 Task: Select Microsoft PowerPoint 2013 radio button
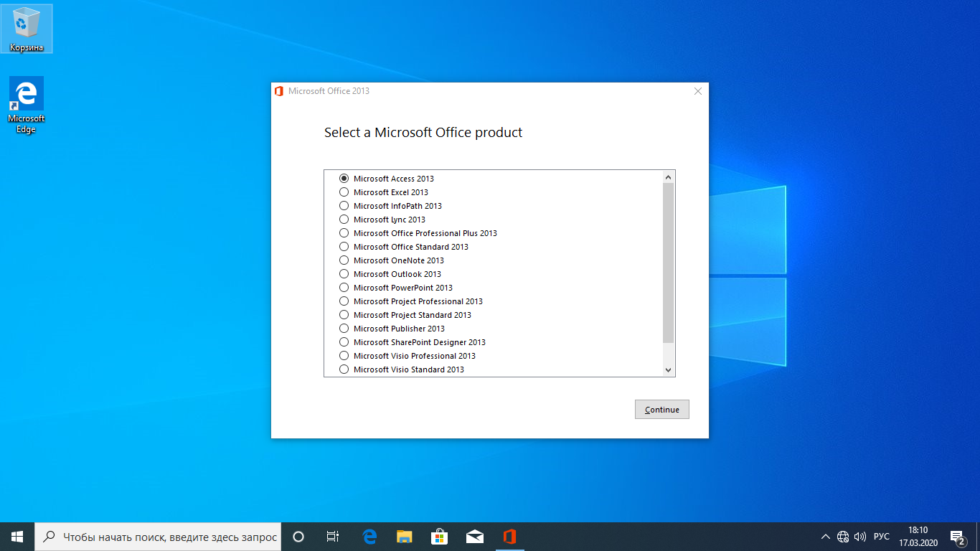(x=344, y=287)
